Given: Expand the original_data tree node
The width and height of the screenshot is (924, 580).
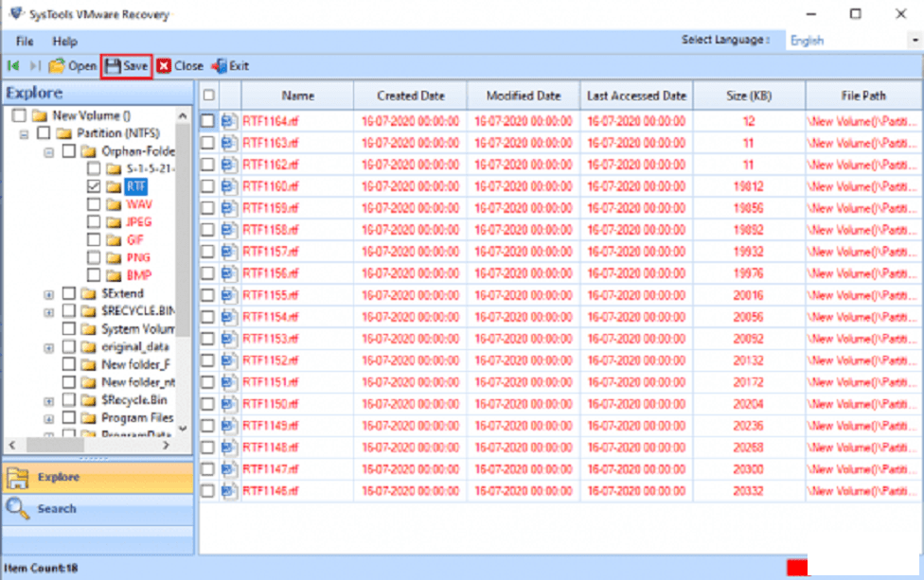Looking at the screenshot, I should [x=49, y=348].
